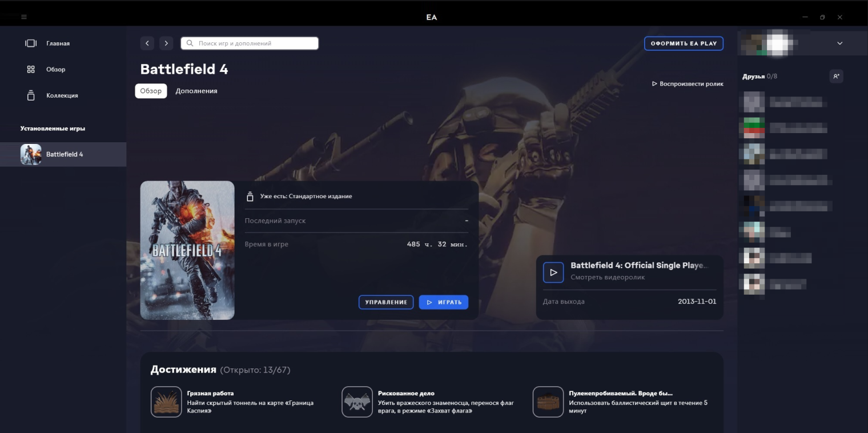The image size is (868, 433).
Task: Open the hamburger menu at top left
Action: tap(24, 17)
